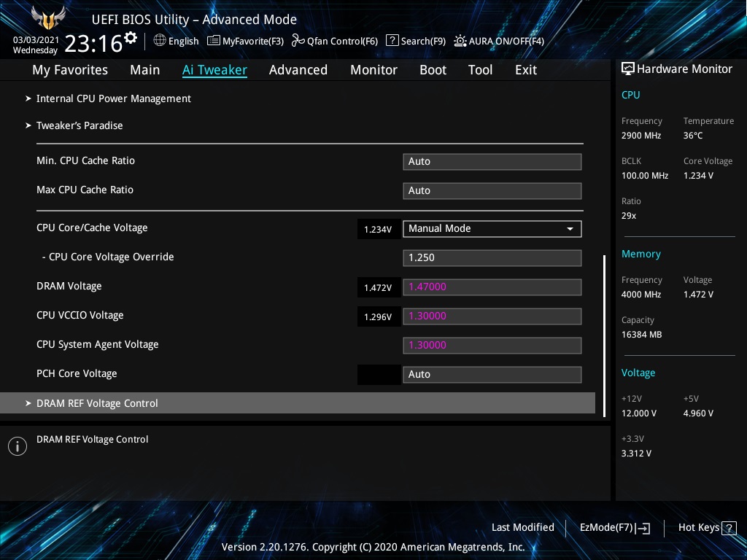
Task: Click the Hardware Monitor screen icon
Action: click(x=628, y=69)
